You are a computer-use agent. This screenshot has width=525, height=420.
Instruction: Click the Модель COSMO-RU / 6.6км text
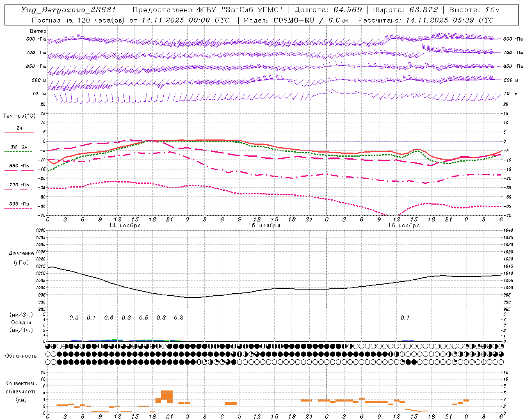pyautogui.click(x=295, y=20)
